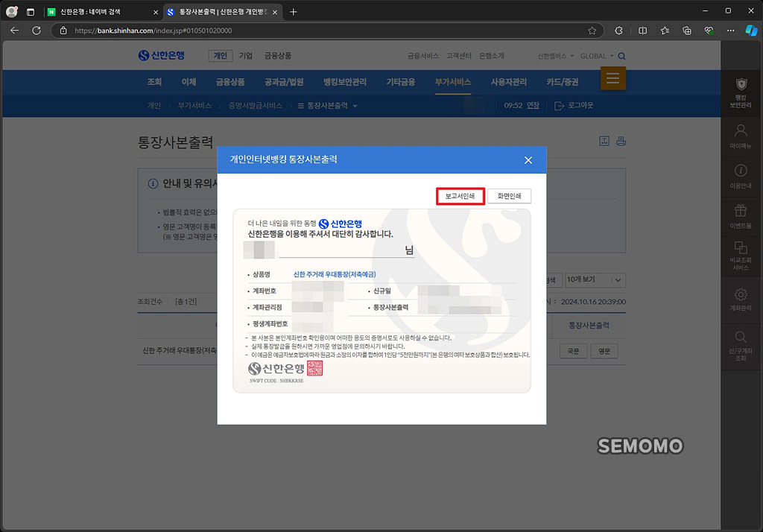Expand the GLOBAL dropdown
Viewport: 763px width, 532px height.
(x=597, y=56)
